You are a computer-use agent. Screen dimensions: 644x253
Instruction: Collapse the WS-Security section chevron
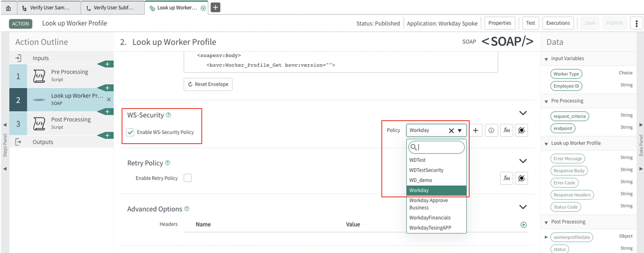523,113
